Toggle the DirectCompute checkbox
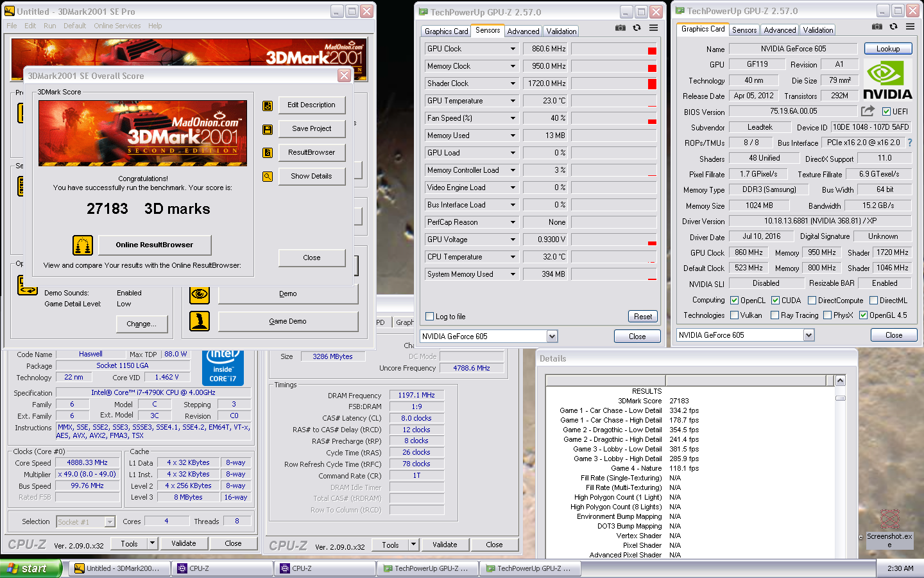 tap(812, 301)
